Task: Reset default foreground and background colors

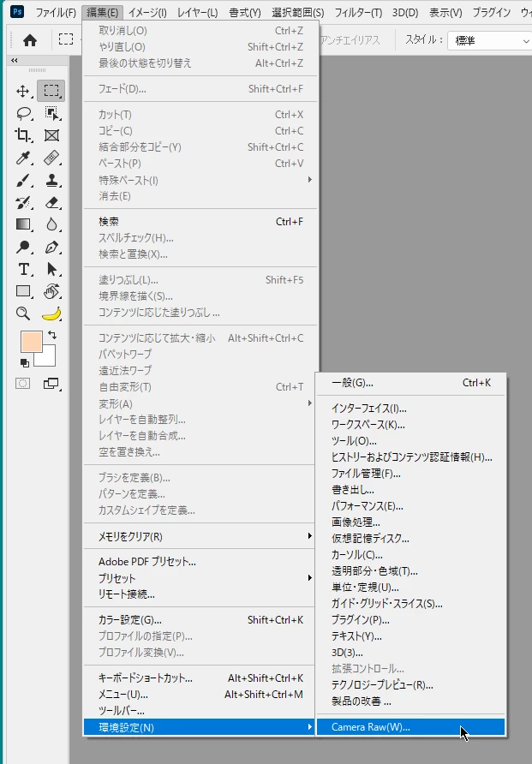Action: click(24, 362)
